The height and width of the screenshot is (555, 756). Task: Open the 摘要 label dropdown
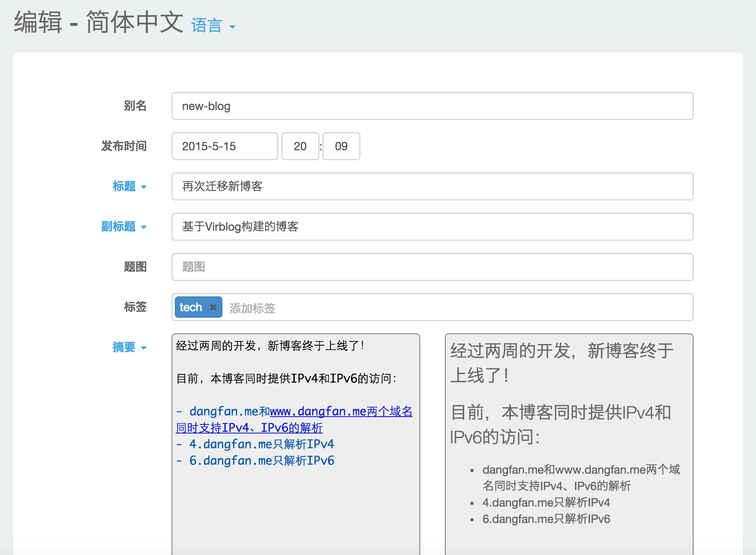coord(129,347)
